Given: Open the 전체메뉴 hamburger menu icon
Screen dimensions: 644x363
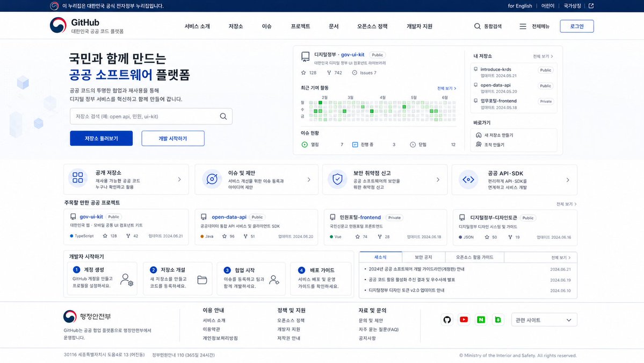Looking at the screenshot, I should [523, 26].
